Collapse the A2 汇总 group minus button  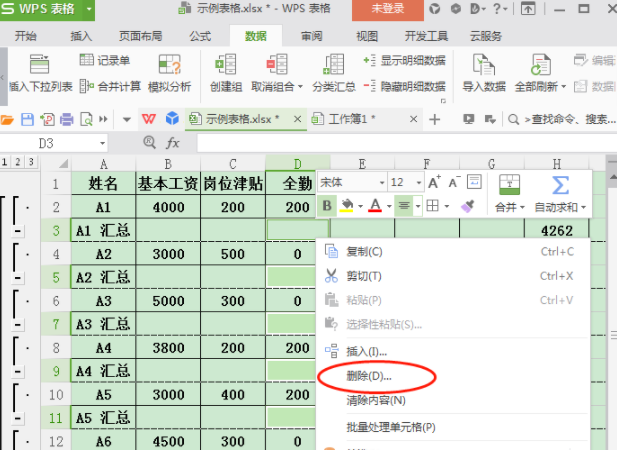point(17,277)
